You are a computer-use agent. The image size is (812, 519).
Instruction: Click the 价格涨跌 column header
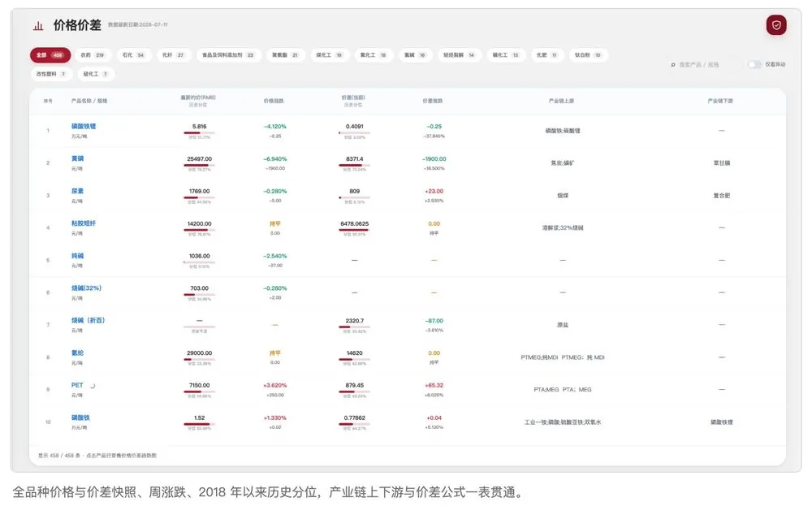point(274,101)
